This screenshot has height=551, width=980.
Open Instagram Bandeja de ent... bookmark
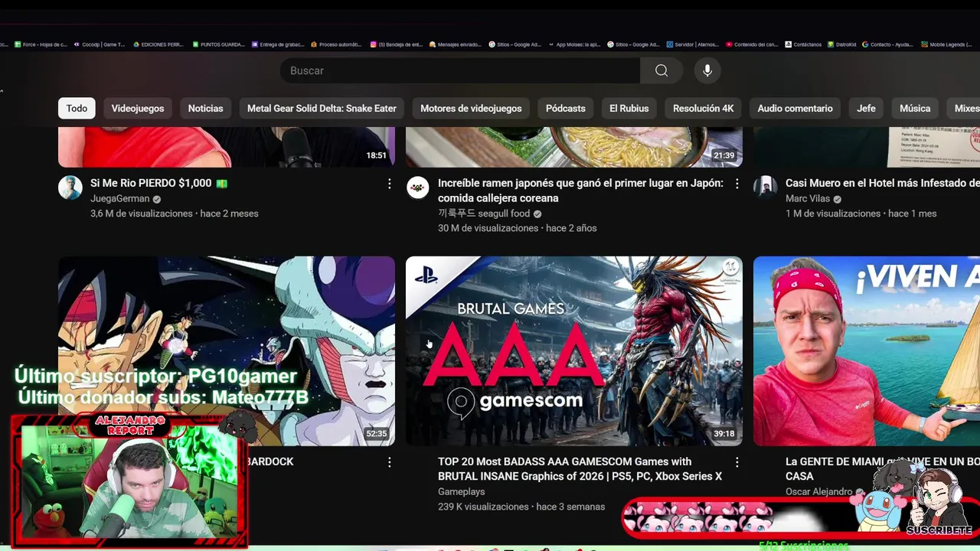[396, 44]
